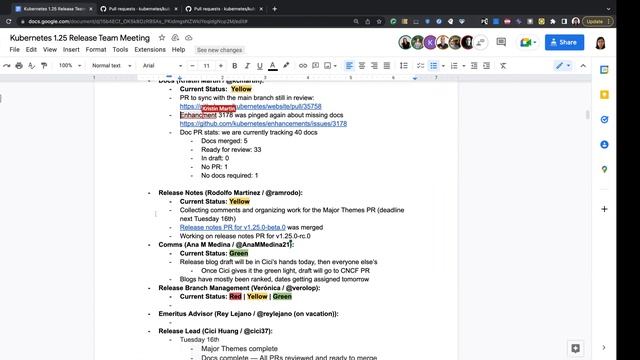Viewport: 640px width, 360px height.
Task: Click the blue Share button
Action: point(564,42)
